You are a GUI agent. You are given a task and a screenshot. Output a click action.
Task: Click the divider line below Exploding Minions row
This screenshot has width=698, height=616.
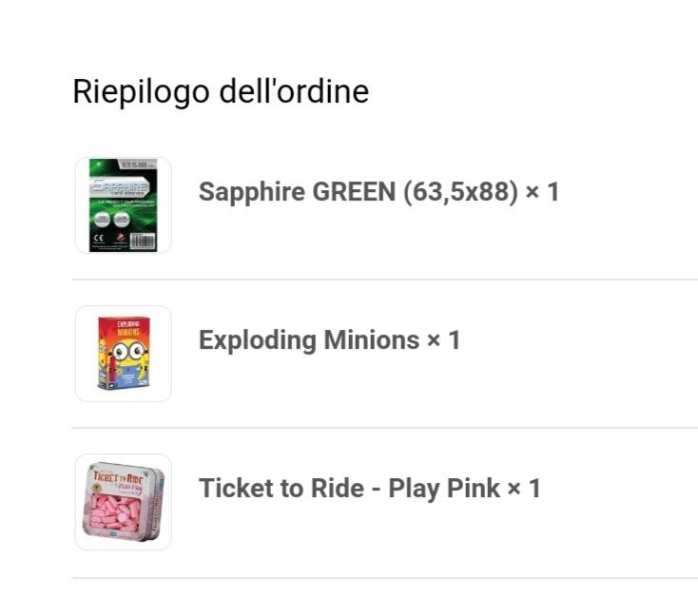click(384, 428)
